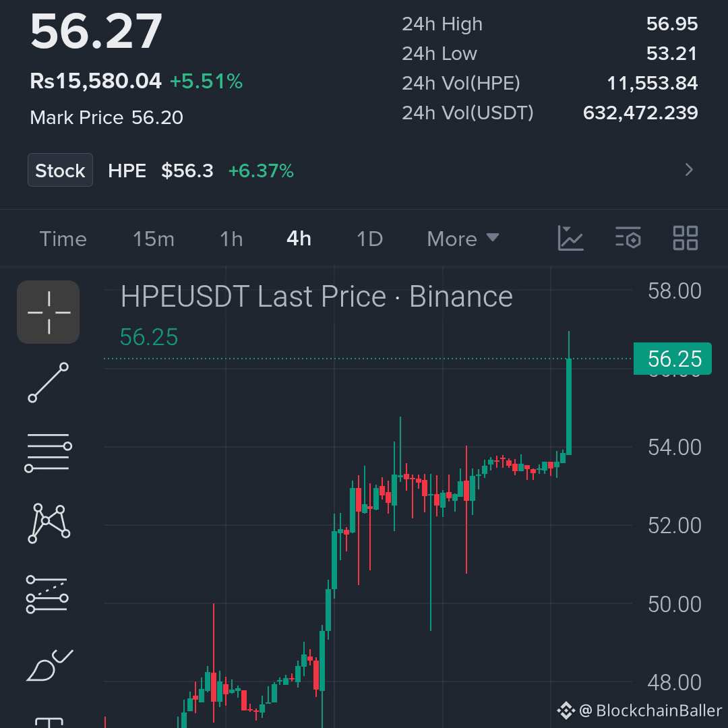The height and width of the screenshot is (728, 728).
Task: Tap the +5.51% change value
Action: pos(206,82)
